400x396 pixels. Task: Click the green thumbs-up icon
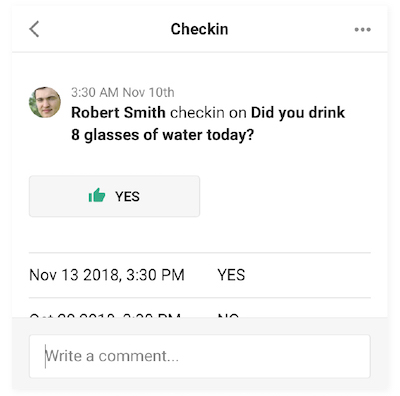(x=97, y=195)
